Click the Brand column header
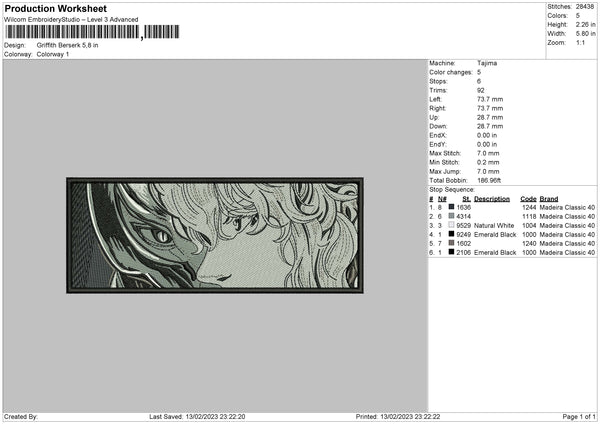 [549, 199]
